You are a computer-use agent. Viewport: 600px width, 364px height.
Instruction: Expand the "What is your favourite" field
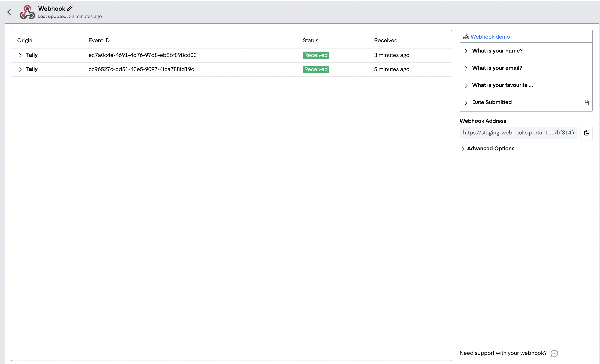click(x=467, y=85)
